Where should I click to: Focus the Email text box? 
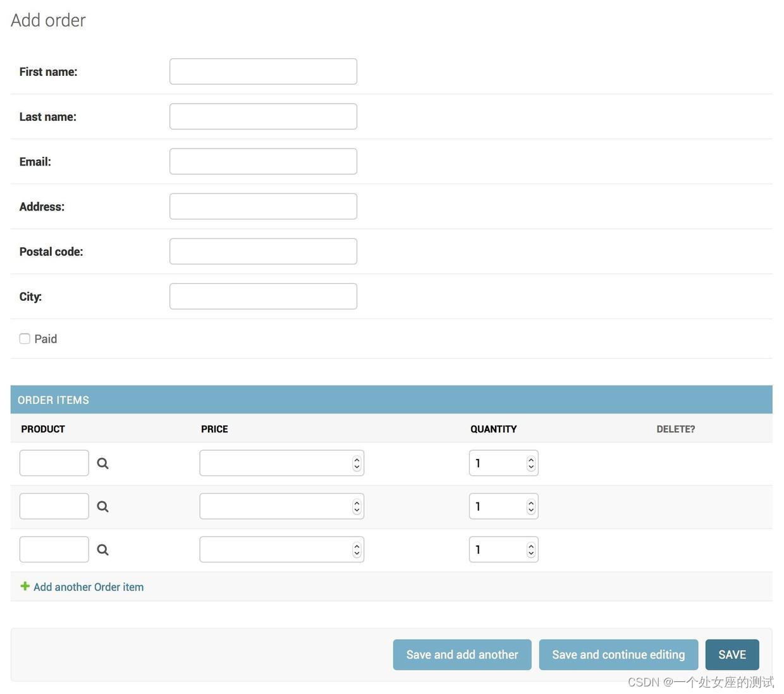[x=263, y=161]
